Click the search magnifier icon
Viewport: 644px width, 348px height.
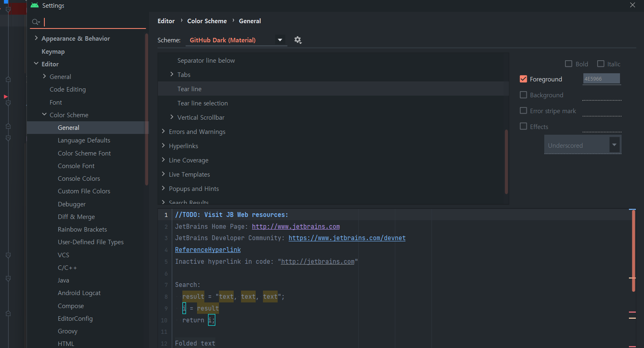coord(36,22)
